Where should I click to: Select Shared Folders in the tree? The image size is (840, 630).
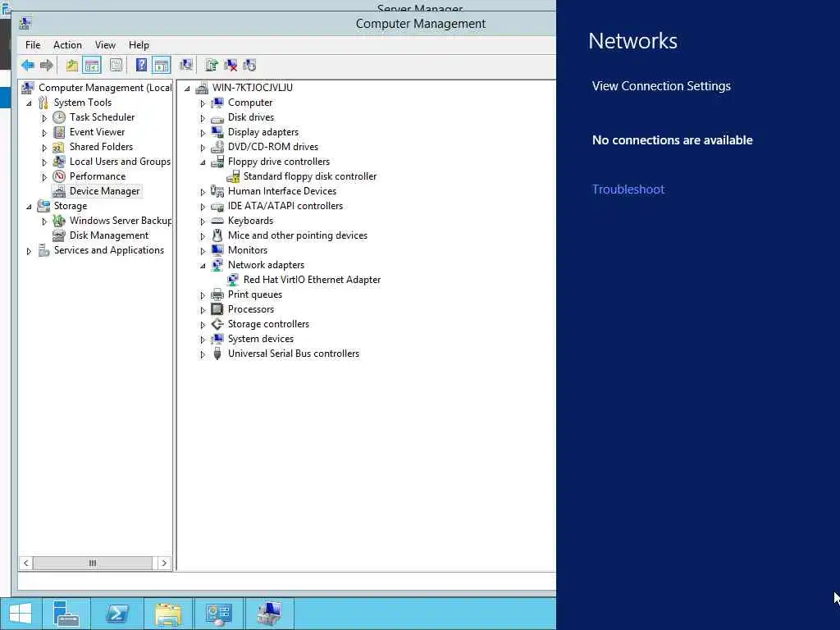101,147
